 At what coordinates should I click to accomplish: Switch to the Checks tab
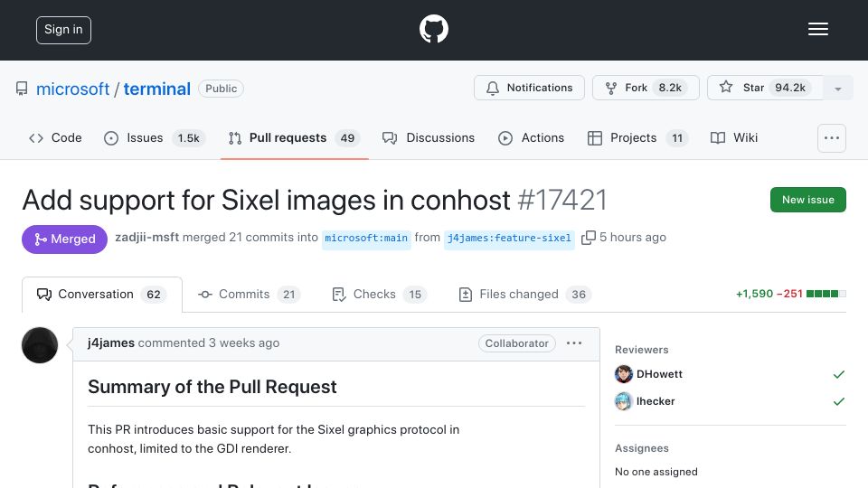379,295
